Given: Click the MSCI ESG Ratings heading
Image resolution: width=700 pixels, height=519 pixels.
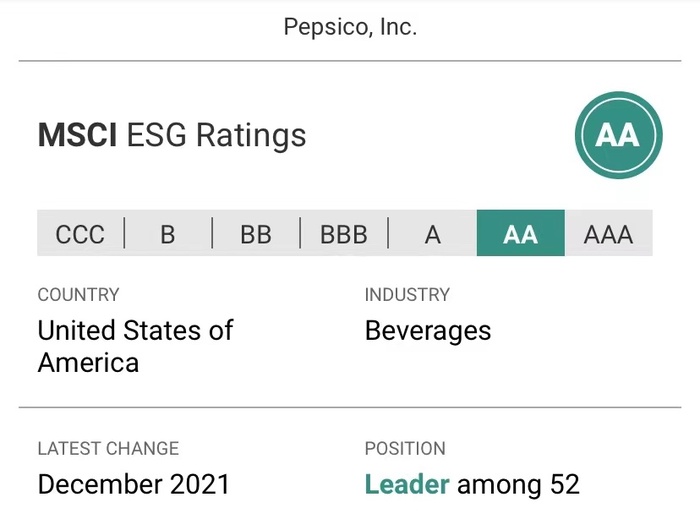Looking at the screenshot, I should [x=172, y=135].
